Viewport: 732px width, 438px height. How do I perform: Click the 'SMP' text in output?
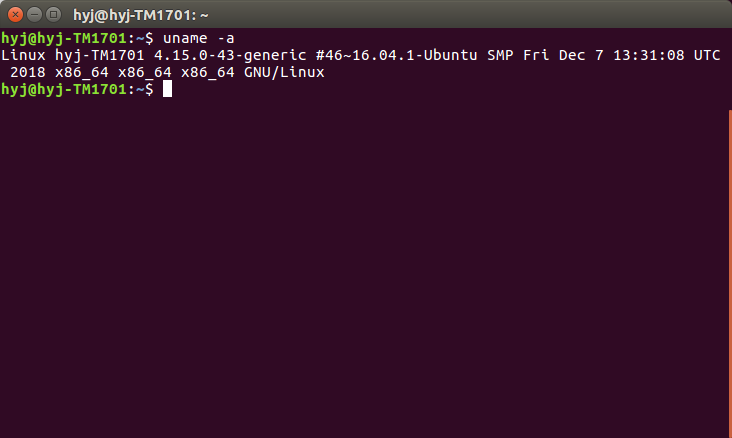tap(497, 56)
